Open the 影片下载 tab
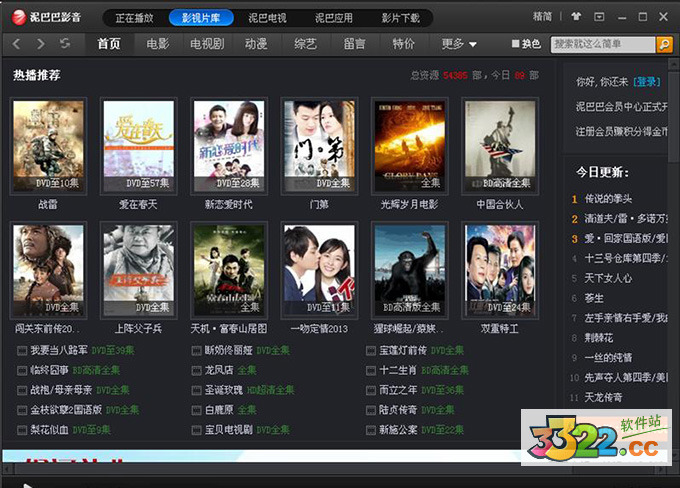 point(401,18)
